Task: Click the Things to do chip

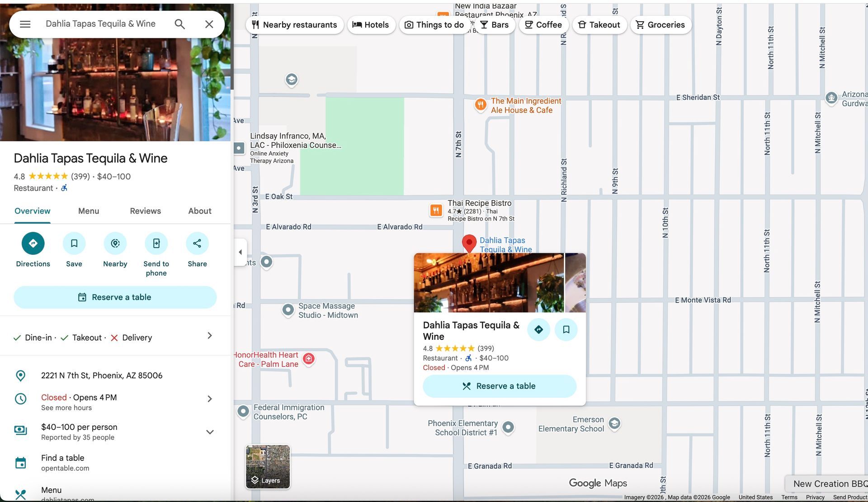Action: tap(434, 25)
